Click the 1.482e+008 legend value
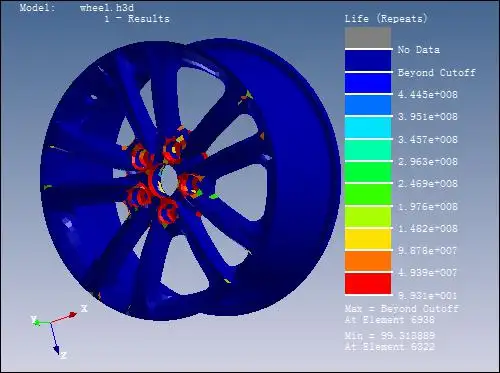 coord(428,229)
